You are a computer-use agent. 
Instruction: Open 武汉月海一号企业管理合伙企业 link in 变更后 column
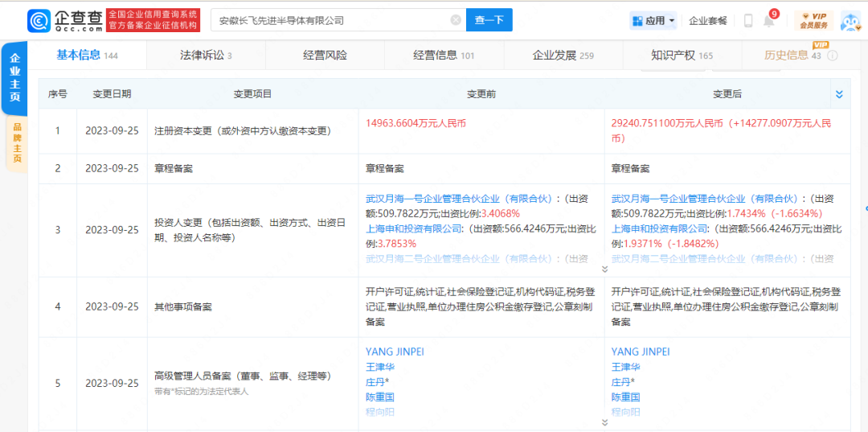707,198
